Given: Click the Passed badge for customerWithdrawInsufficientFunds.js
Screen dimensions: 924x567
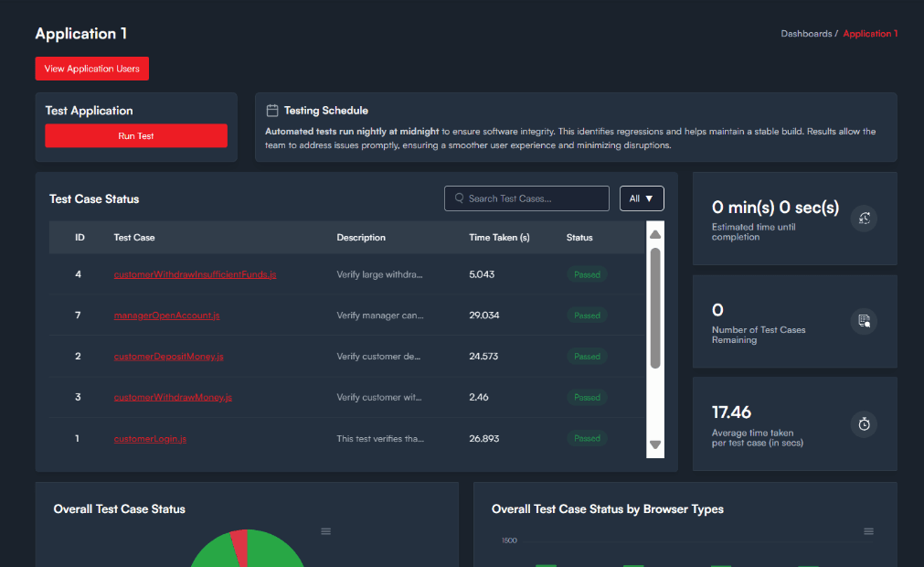Looking at the screenshot, I should (587, 274).
